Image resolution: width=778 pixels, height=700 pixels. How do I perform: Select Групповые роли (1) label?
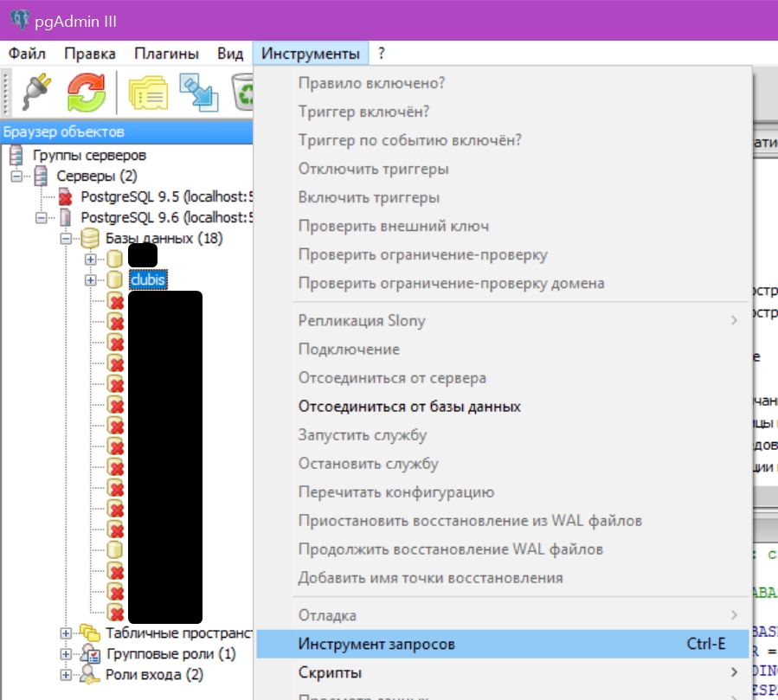pyautogui.click(x=170, y=654)
